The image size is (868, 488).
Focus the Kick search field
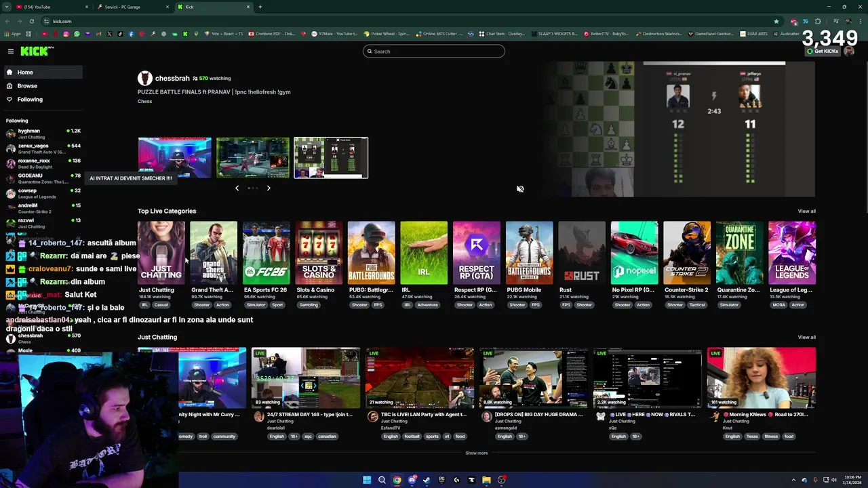tap(434, 52)
